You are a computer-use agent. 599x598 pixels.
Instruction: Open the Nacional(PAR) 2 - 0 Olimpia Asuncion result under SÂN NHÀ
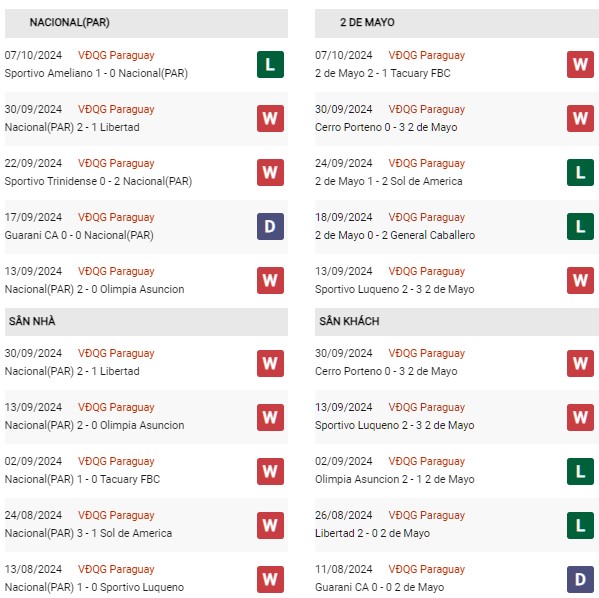tap(94, 425)
